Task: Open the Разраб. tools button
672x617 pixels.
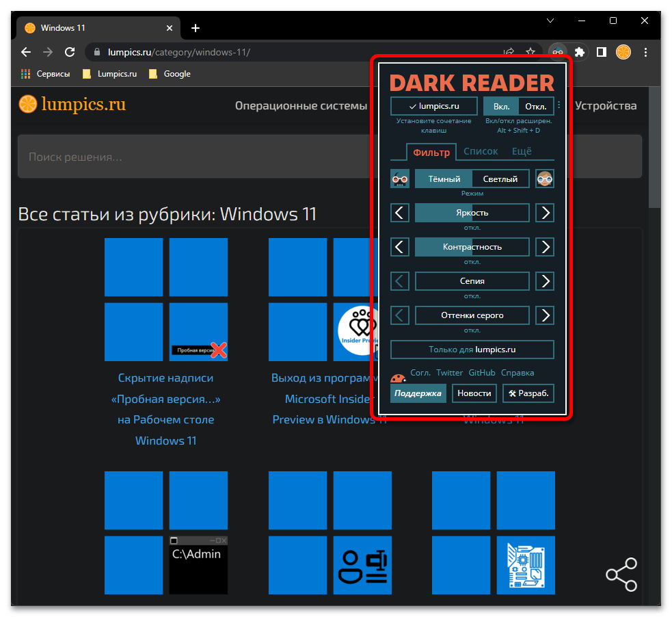Action: 528,393
